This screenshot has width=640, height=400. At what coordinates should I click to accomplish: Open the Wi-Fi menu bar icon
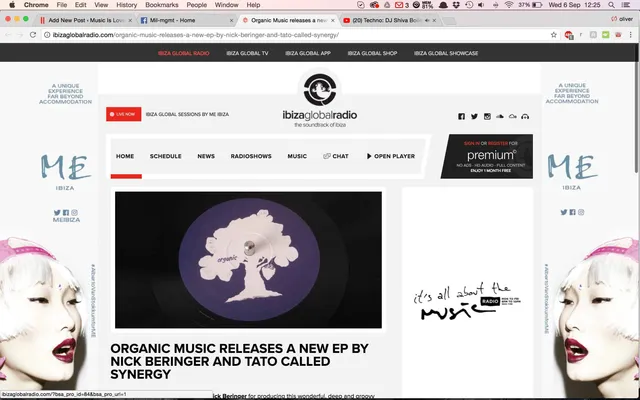coord(509,5)
